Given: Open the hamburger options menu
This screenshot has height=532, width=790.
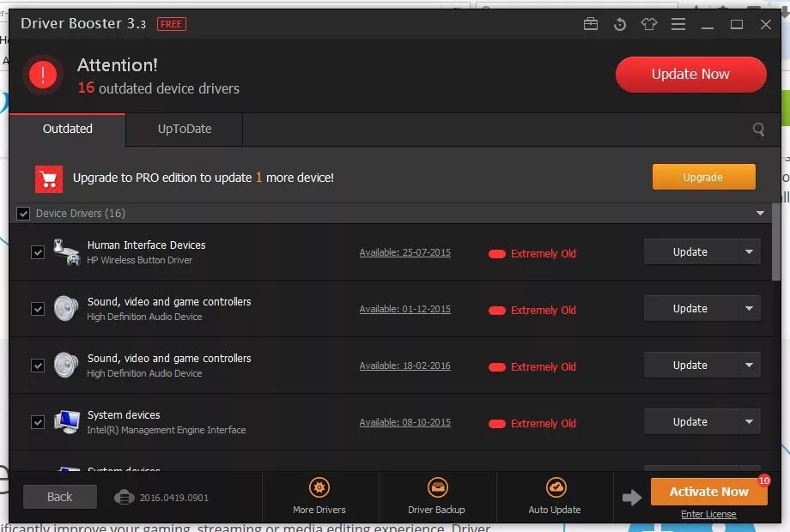Looking at the screenshot, I should 678,24.
